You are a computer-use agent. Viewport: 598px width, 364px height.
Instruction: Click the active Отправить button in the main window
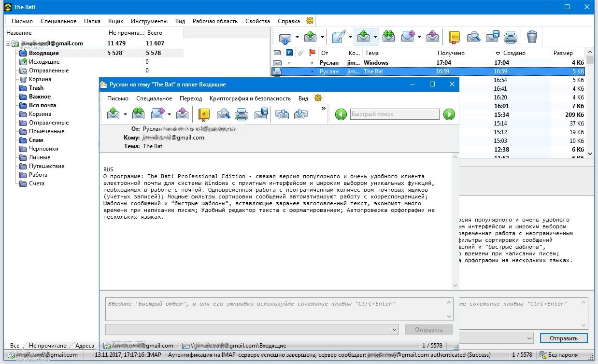click(563, 338)
